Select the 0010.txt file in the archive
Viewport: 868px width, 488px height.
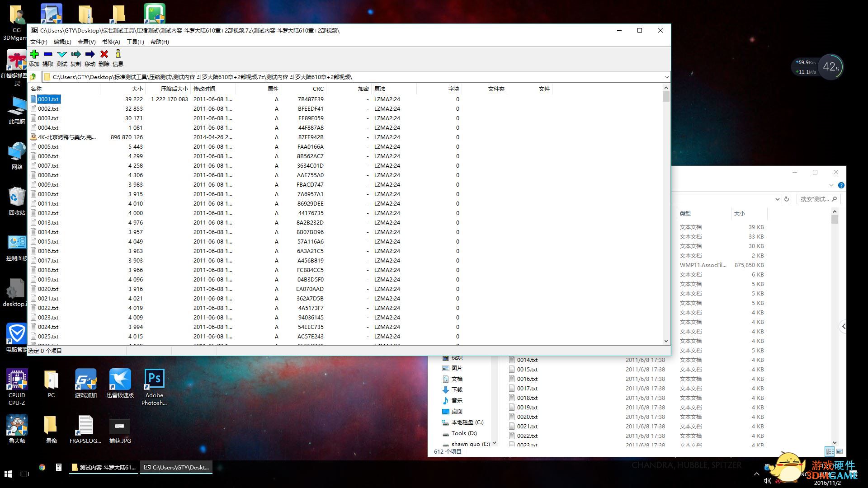click(x=48, y=194)
